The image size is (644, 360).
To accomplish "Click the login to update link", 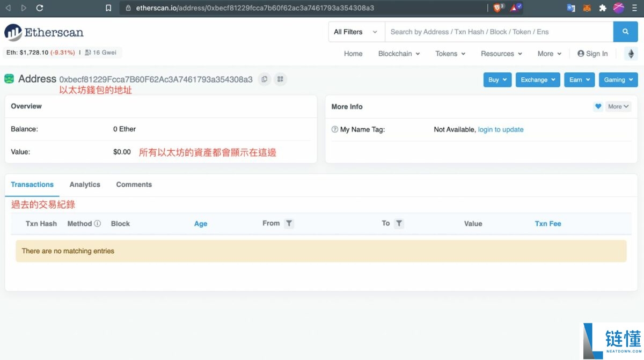I will coord(500,129).
